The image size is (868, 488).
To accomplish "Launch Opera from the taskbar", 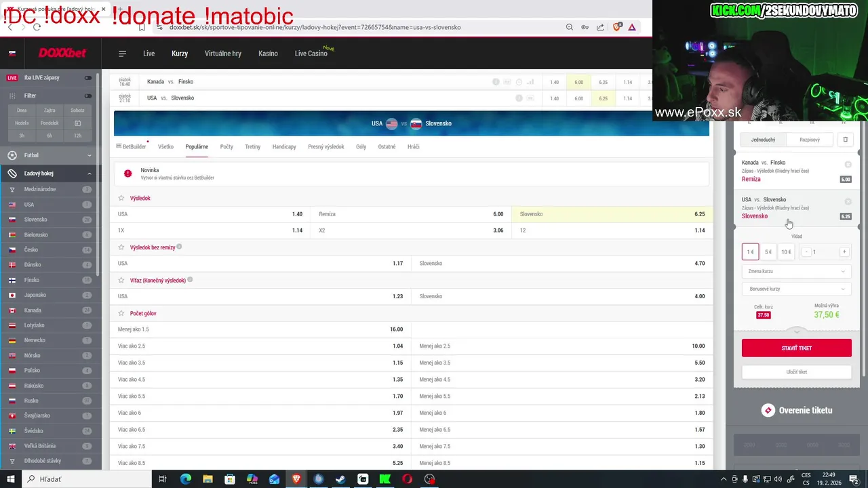I will [407, 479].
